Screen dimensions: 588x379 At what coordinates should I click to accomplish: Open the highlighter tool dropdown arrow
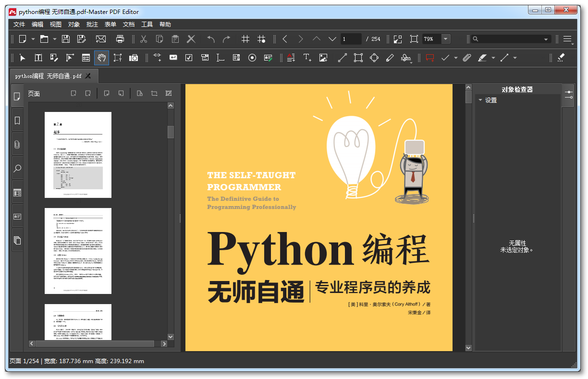[493, 58]
